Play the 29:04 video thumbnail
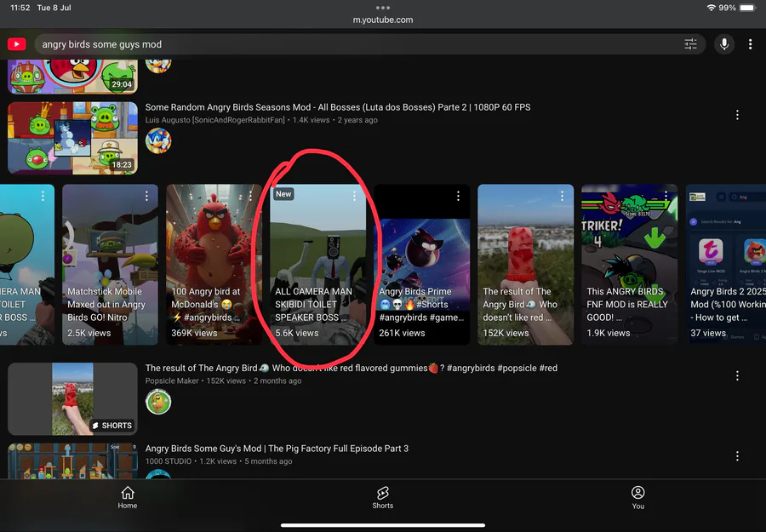 tap(73, 77)
